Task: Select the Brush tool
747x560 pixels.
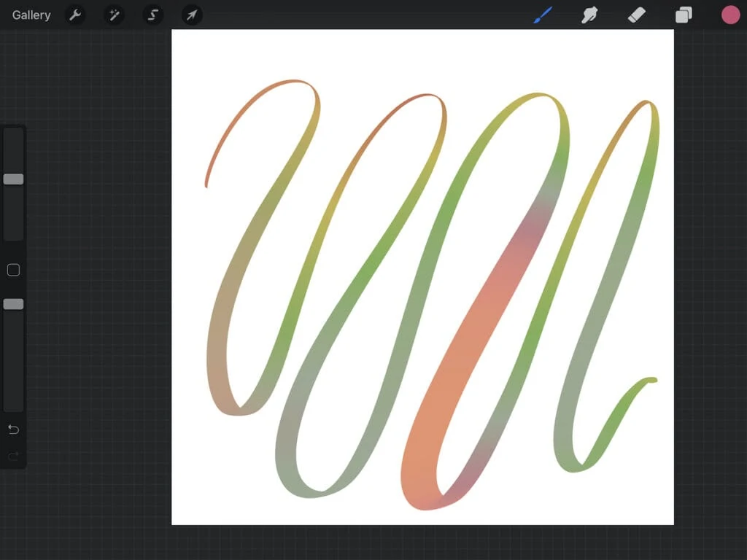Action: [x=543, y=15]
